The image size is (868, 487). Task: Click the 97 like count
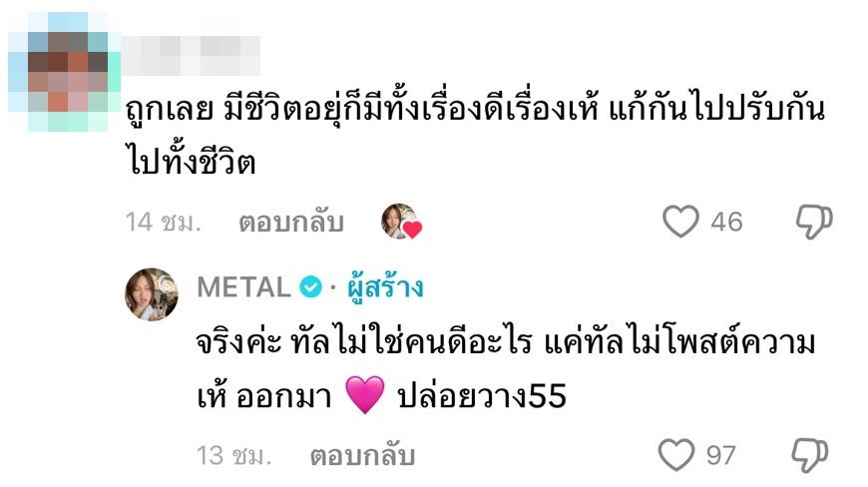click(x=720, y=455)
